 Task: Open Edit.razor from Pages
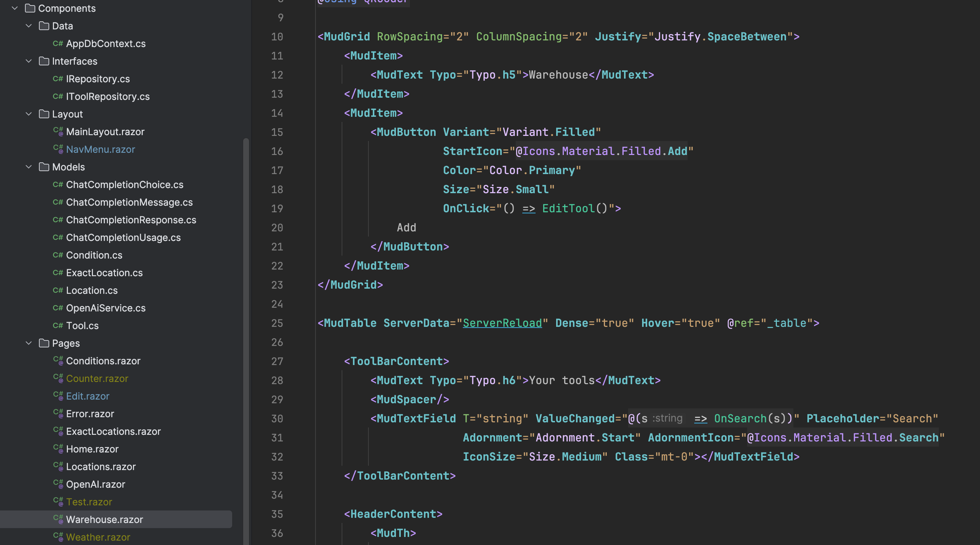[87, 396]
